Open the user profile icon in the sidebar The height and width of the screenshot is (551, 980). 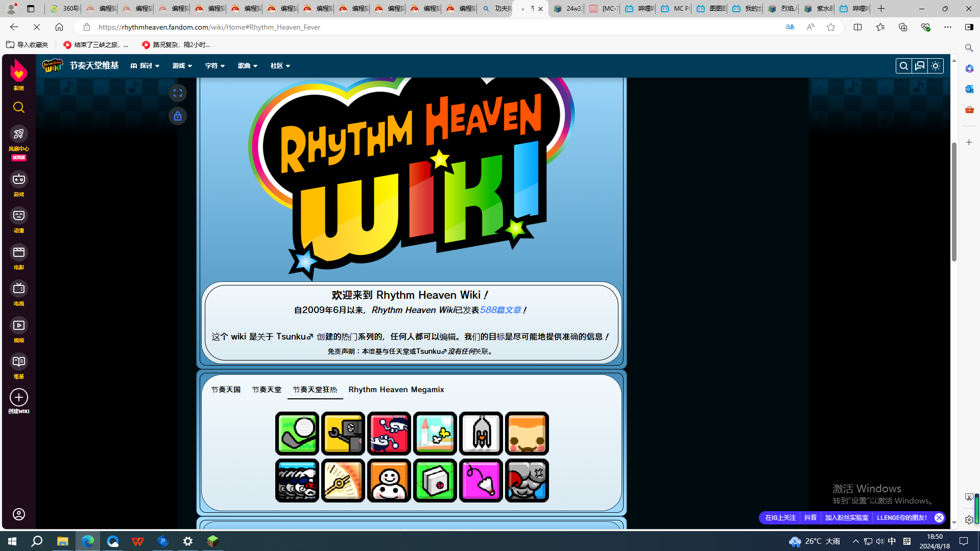[x=19, y=514]
